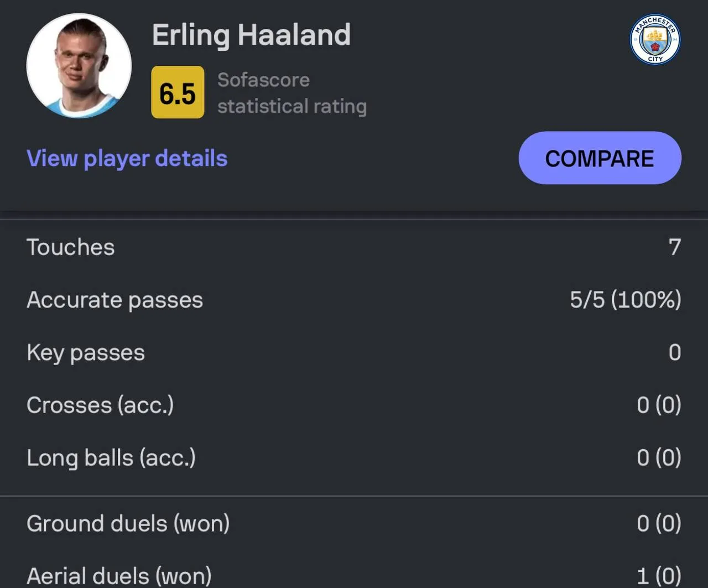Viewport: 708px width, 588px height.
Task: Open the View player details link
Action: click(x=127, y=158)
